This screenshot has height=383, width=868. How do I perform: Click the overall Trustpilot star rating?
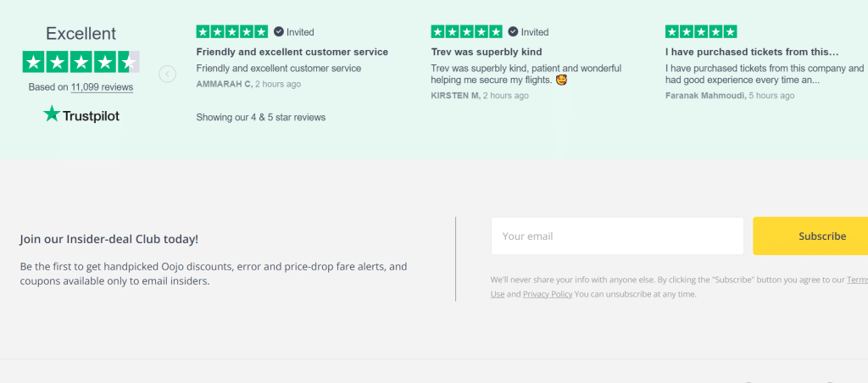(x=81, y=62)
